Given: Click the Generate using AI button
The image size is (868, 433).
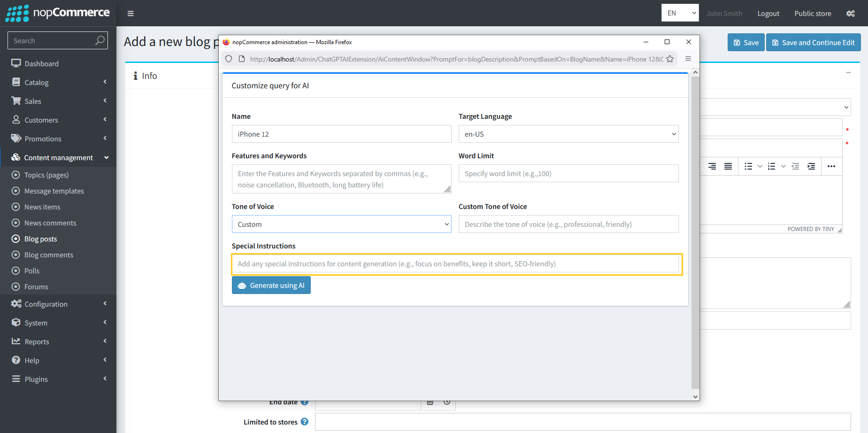Looking at the screenshot, I should [x=271, y=285].
